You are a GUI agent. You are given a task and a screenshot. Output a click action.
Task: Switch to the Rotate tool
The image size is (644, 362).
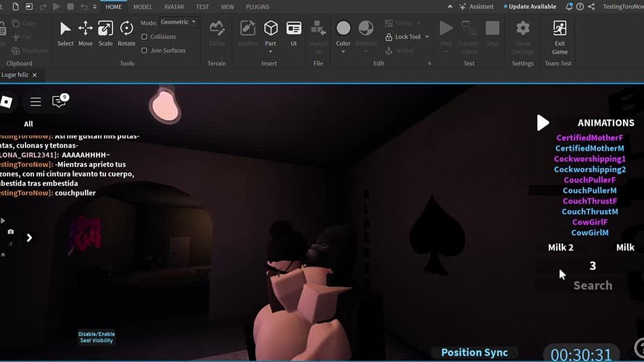(126, 33)
